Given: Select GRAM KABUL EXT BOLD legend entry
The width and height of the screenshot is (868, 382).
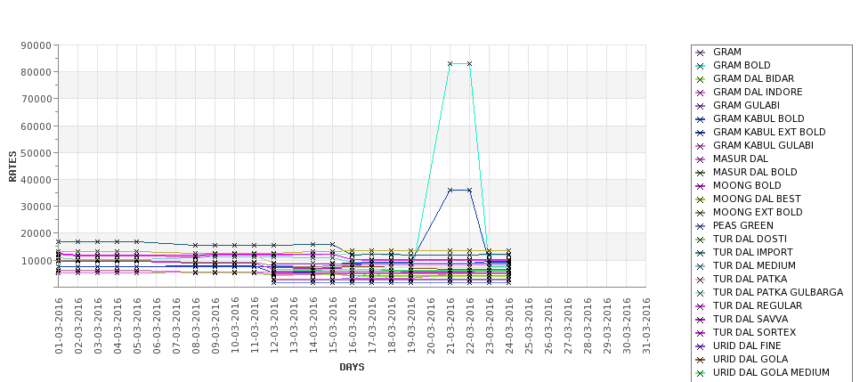Looking at the screenshot, I should 769,132.
